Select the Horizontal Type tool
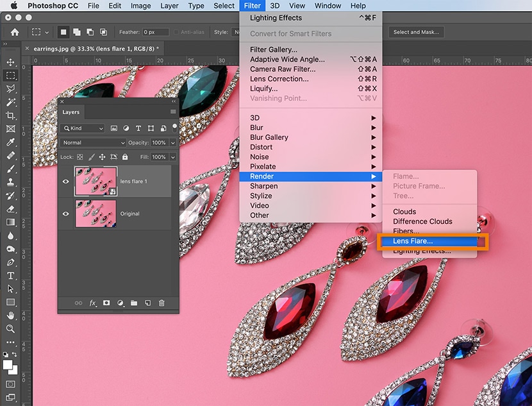The image size is (532, 406). tap(11, 276)
